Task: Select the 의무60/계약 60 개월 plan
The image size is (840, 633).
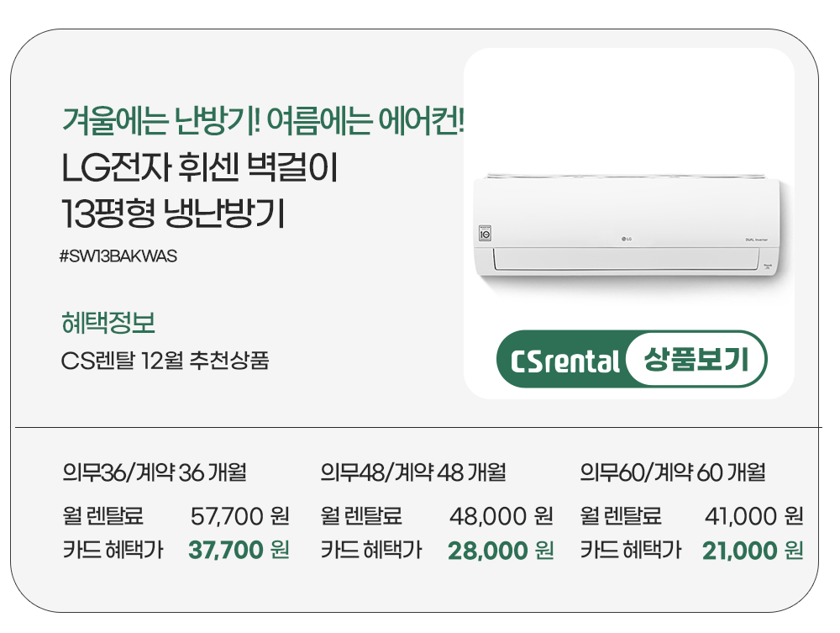Action: pyautogui.click(x=673, y=472)
